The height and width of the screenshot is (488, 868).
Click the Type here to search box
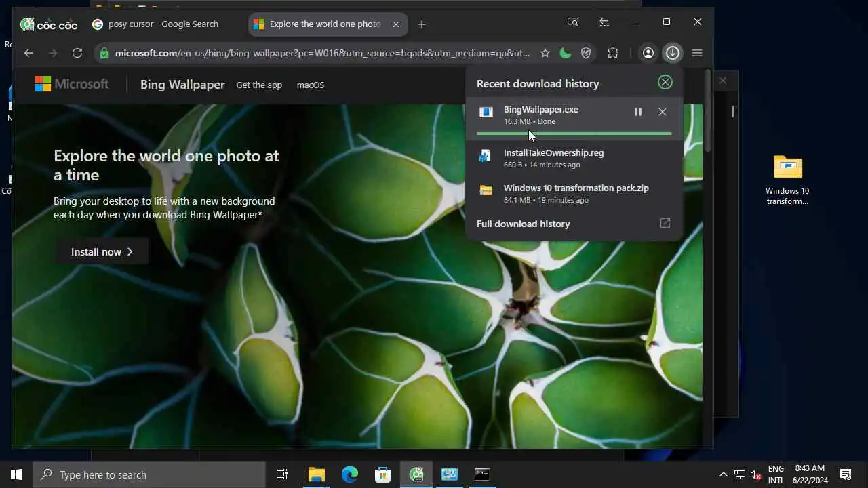pos(149,474)
